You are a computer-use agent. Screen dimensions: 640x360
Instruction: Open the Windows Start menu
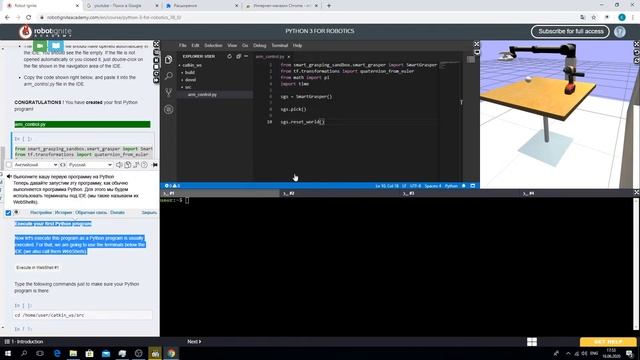(8, 353)
